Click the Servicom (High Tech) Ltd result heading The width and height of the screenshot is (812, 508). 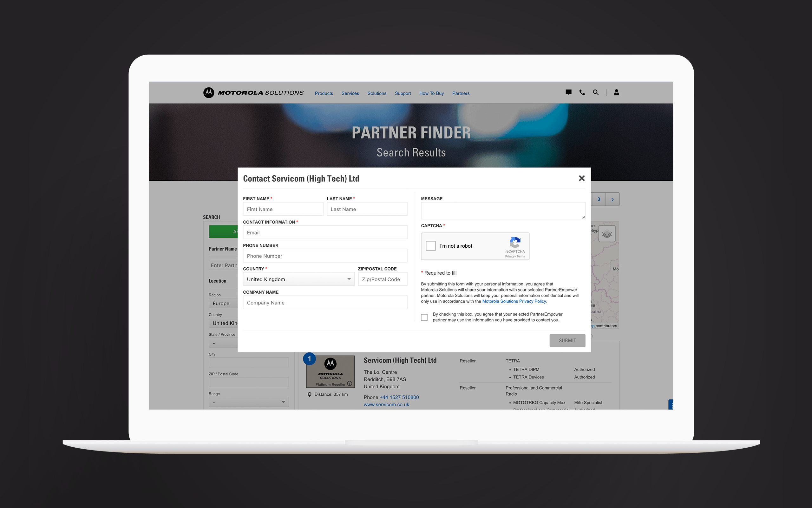400,360
